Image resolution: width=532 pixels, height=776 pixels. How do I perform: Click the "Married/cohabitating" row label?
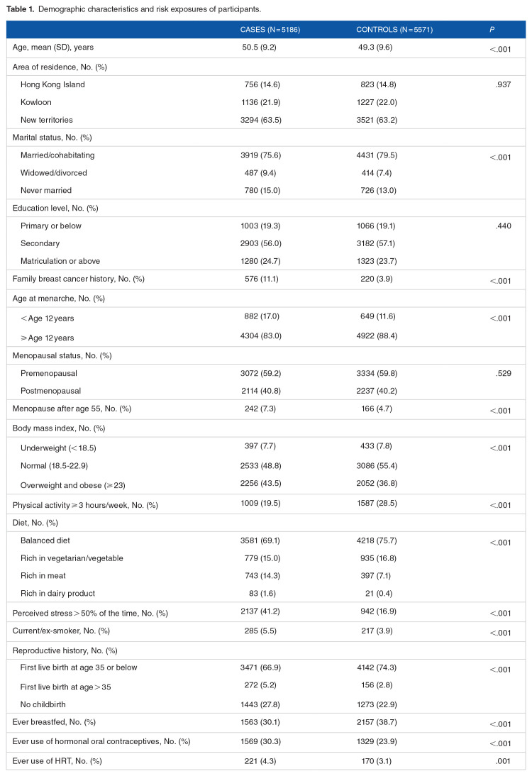[57, 155]
